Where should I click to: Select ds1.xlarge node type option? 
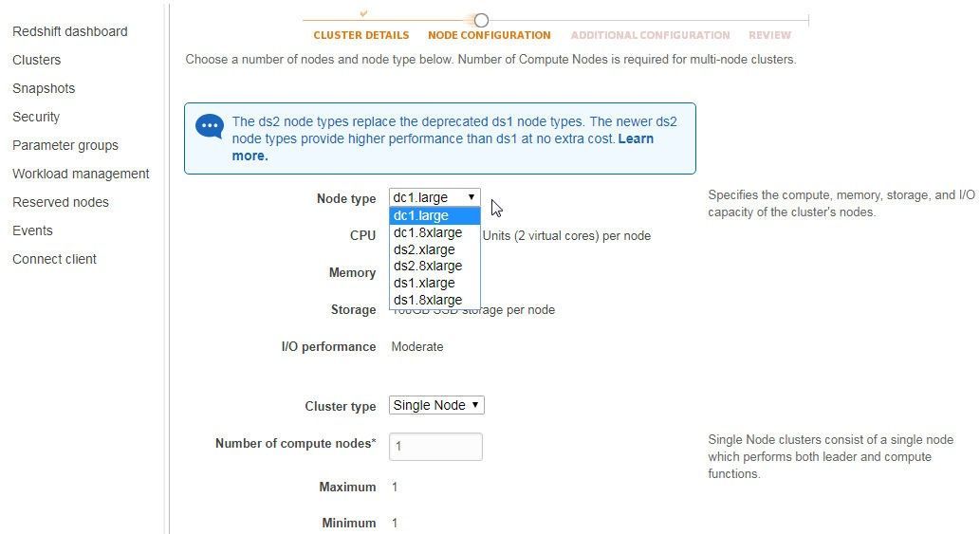click(x=424, y=283)
